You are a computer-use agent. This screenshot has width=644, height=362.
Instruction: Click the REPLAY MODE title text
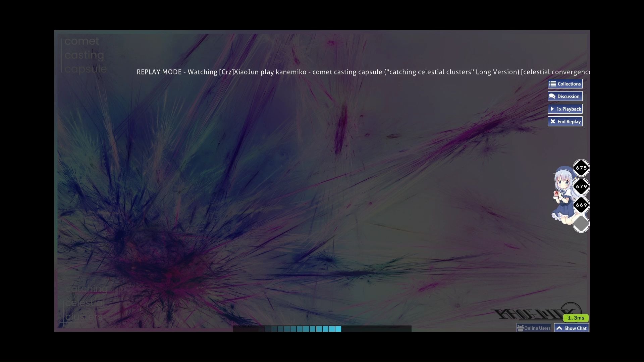pyautogui.click(x=364, y=72)
